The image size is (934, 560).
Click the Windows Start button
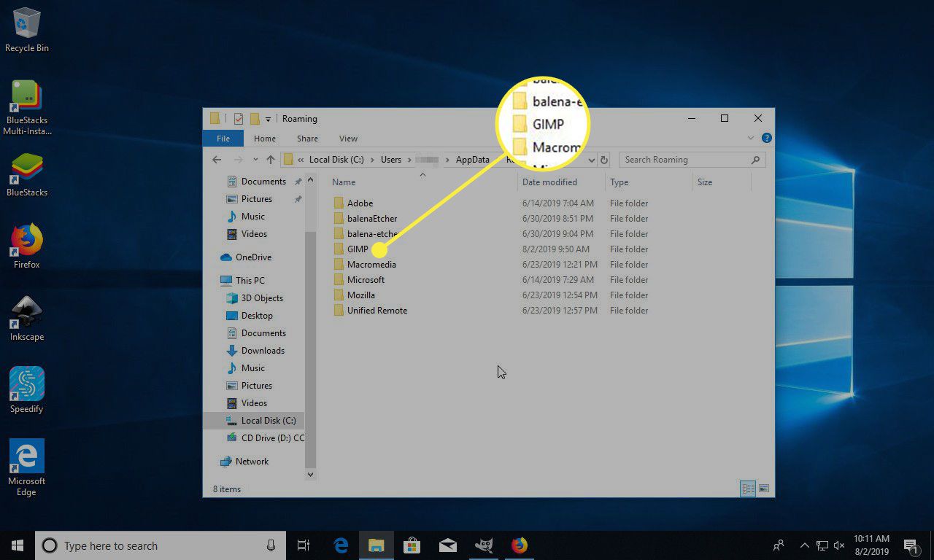[x=18, y=545]
